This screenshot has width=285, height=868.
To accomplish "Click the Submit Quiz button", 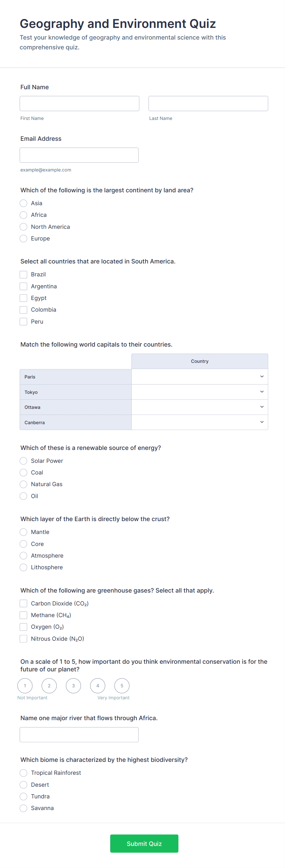I will point(144,843).
